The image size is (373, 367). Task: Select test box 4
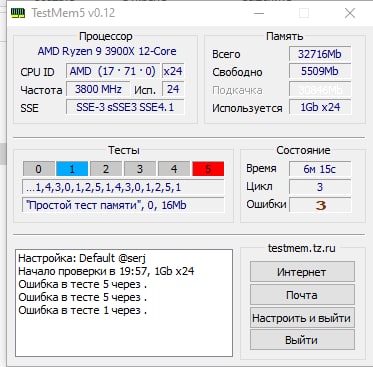pyautogui.click(x=174, y=169)
